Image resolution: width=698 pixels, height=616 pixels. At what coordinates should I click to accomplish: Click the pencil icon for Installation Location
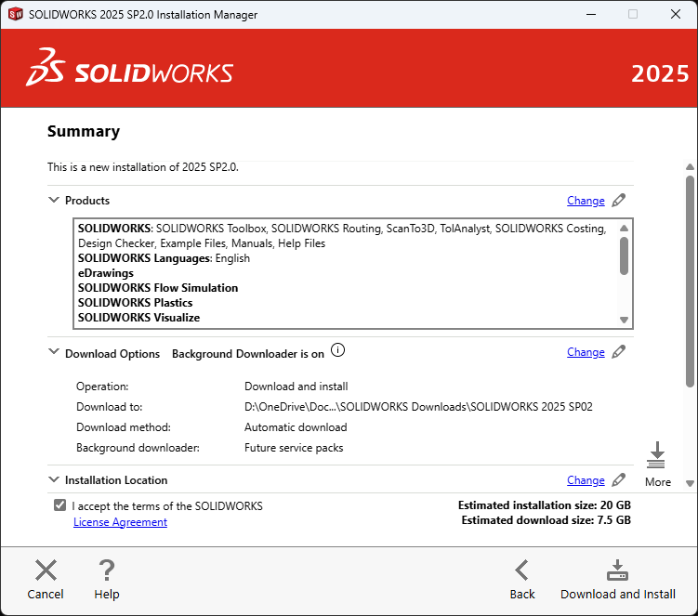619,480
